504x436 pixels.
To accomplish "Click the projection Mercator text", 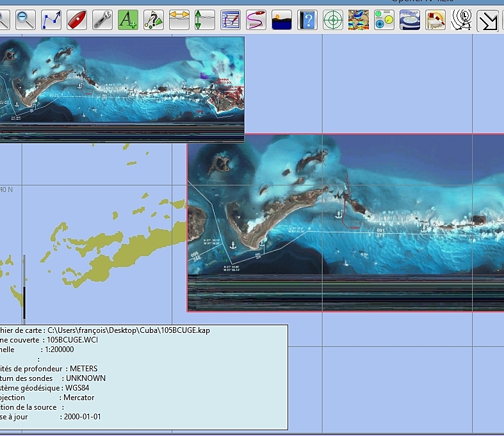I will click(x=79, y=398).
